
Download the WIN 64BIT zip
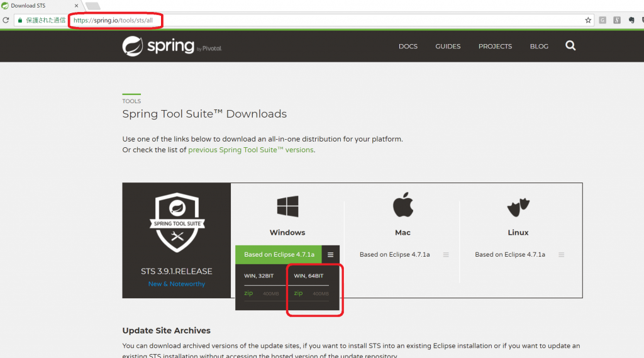[x=299, y=293]
